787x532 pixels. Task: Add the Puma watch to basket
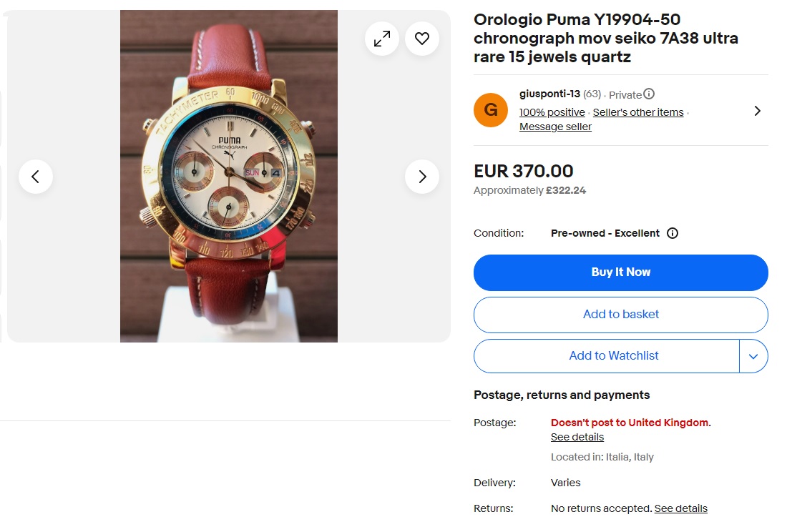click(620, 314)
